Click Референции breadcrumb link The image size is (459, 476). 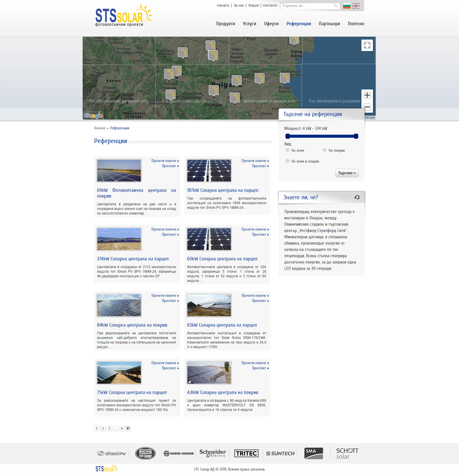click(x=120, y=128)
